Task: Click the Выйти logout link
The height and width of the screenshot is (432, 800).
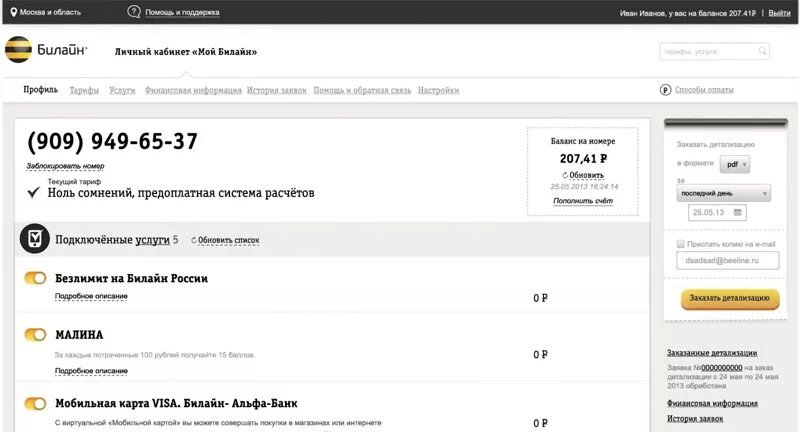Action: tap(779, 13)
